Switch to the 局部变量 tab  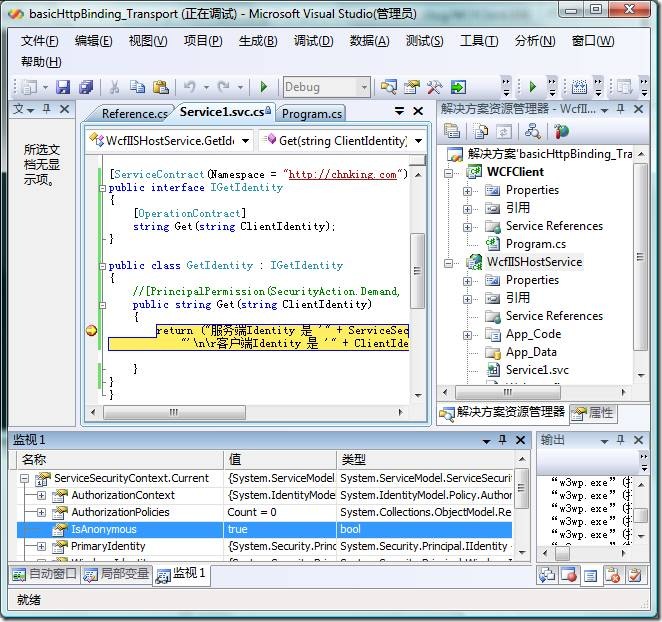coord(117,574)
